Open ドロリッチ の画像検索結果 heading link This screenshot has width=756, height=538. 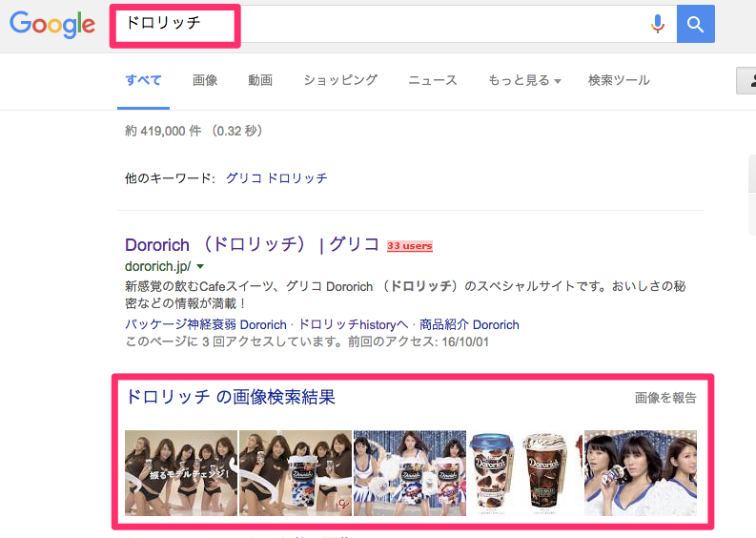(x=230, y=397)
